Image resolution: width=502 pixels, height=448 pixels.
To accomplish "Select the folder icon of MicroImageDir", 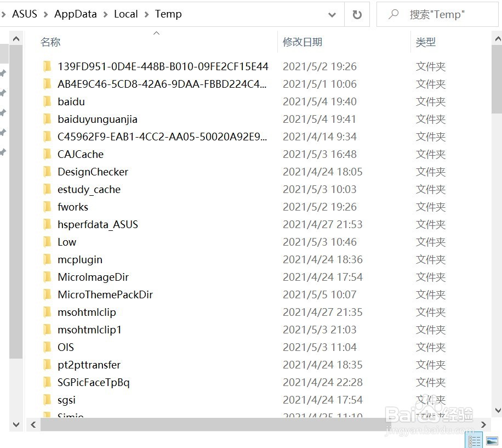I will (47, 277).
